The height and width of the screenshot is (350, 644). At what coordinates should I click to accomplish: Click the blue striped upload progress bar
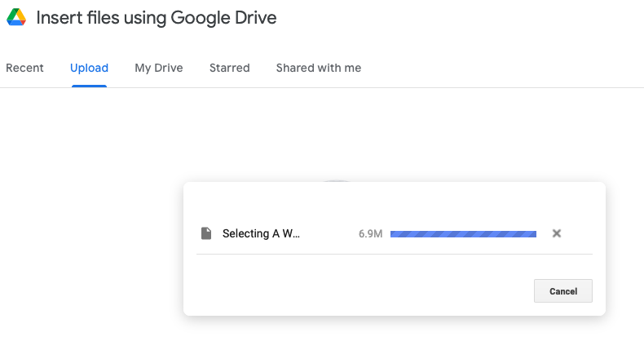(x=463, y=234)
